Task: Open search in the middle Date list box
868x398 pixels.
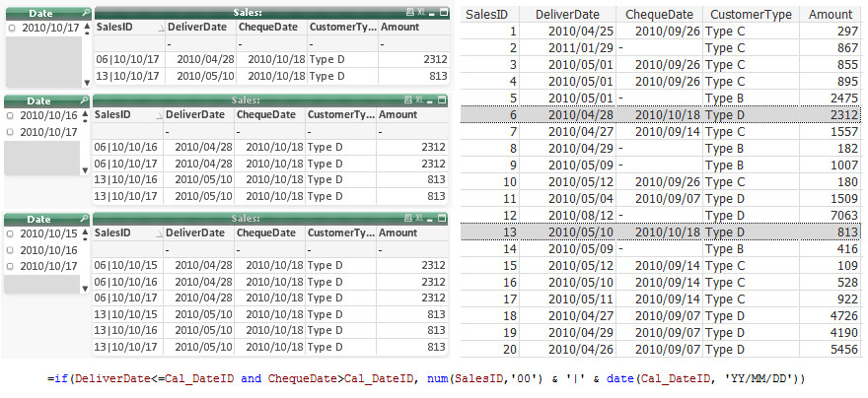Action: (84, 101)
